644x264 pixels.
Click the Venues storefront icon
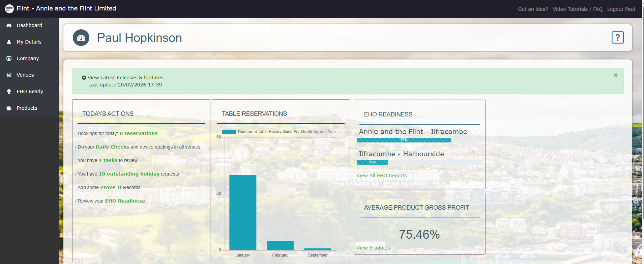[x=9, y=75]
